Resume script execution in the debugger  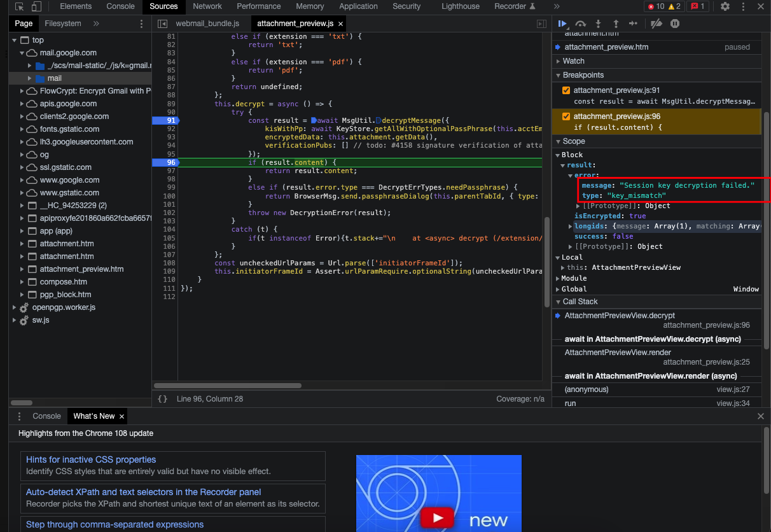click(562, 24)
